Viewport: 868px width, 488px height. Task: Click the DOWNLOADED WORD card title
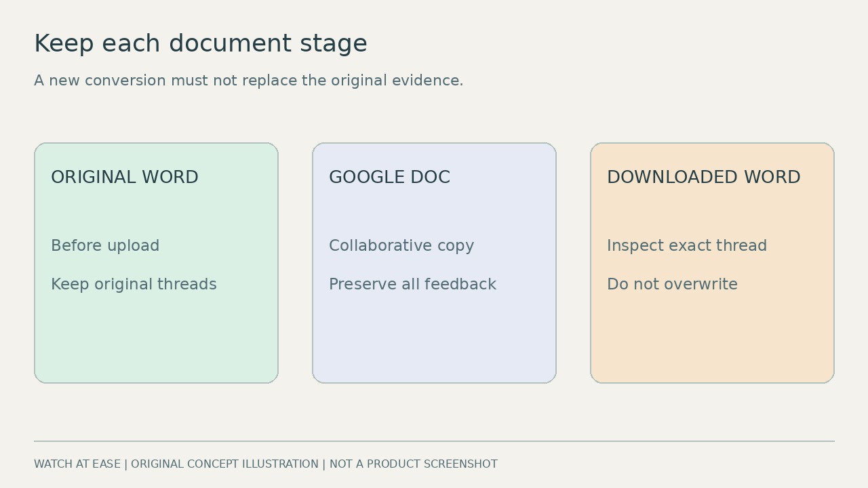[703, 178]
